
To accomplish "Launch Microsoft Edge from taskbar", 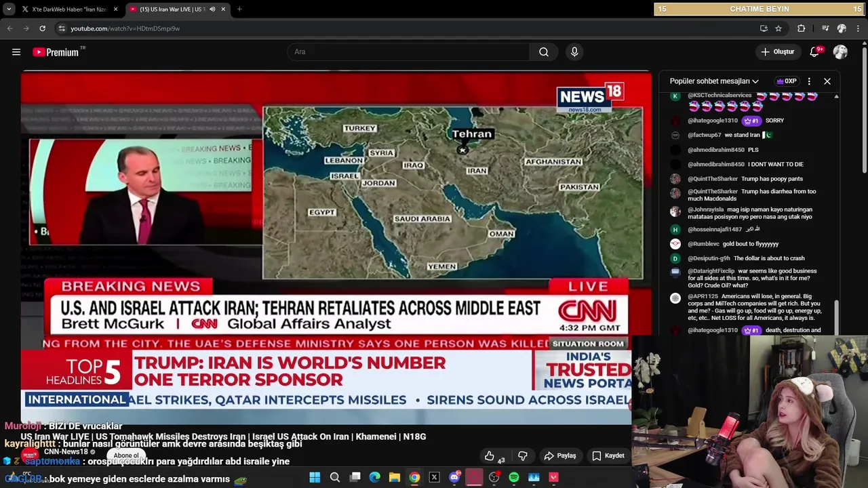I will coord(374,478).
